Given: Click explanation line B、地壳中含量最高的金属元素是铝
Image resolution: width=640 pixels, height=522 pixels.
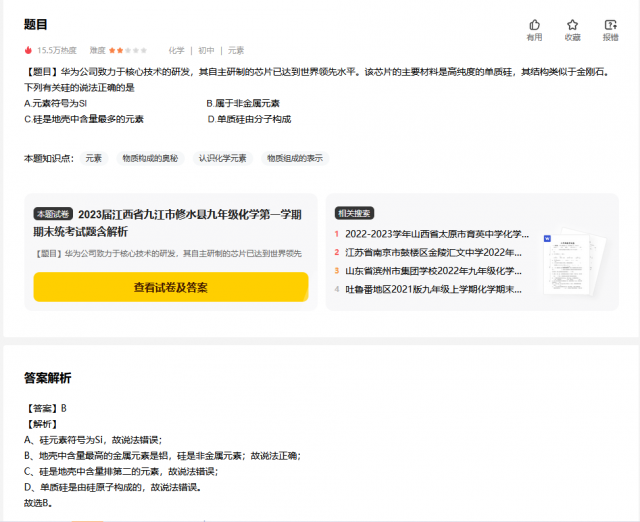Looking at the screenshot, I should click(162, 455).
